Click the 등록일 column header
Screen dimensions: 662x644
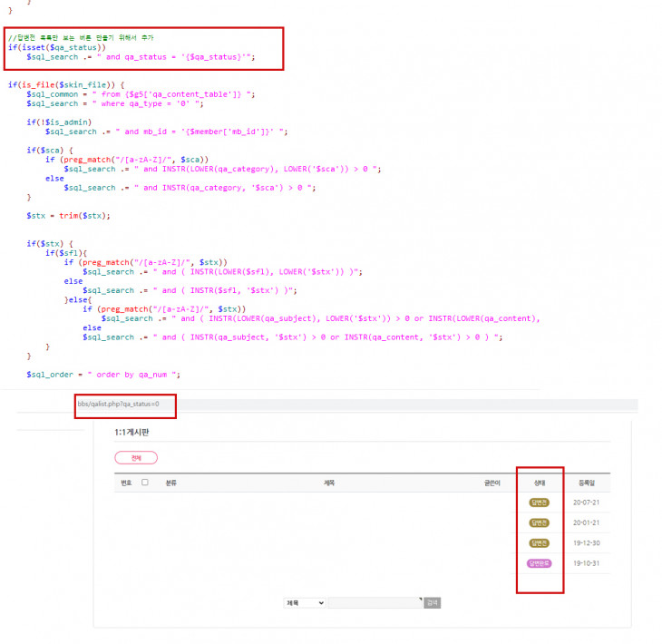coord(587,483)
